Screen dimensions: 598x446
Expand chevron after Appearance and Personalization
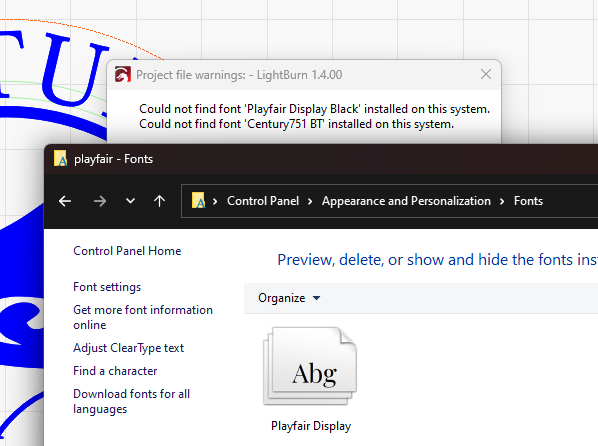pos(502,201)
